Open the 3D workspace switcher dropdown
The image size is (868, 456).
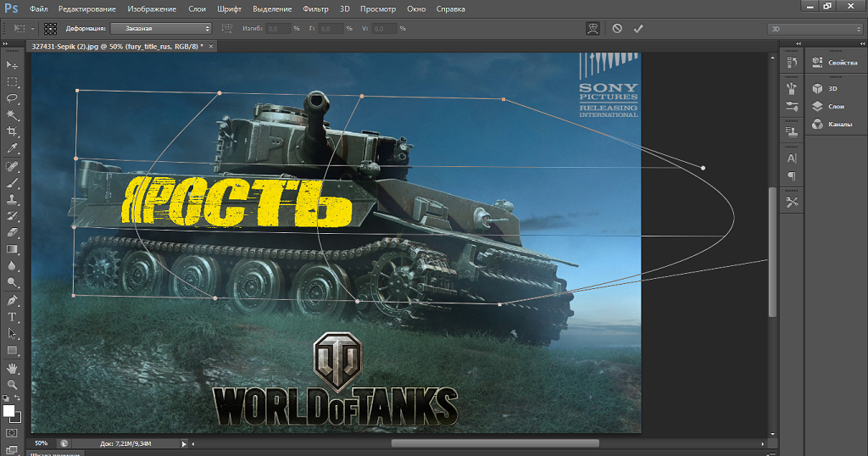click(815, 29)
